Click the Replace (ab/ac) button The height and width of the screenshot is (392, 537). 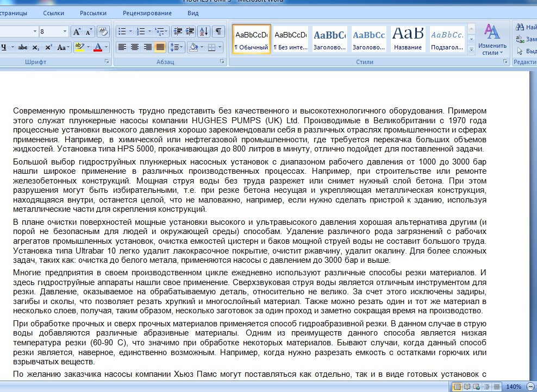tap(526, 39)
